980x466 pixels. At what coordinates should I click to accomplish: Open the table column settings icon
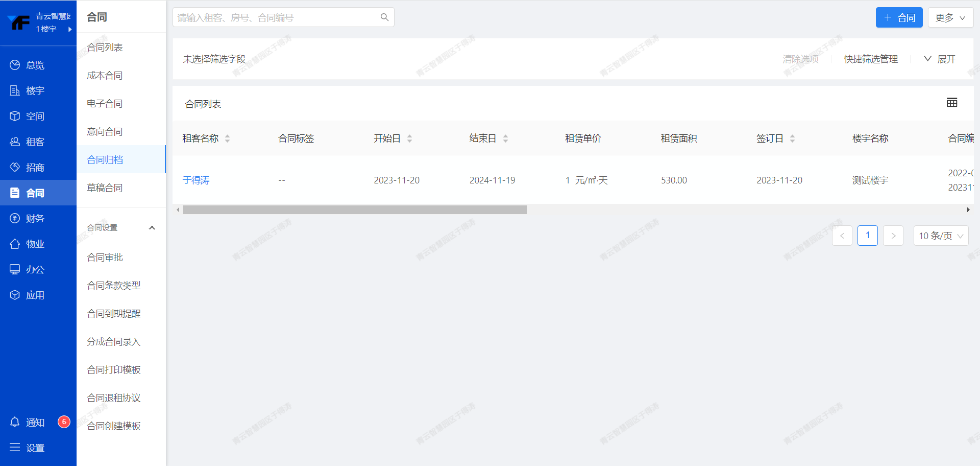click(951, 103)
